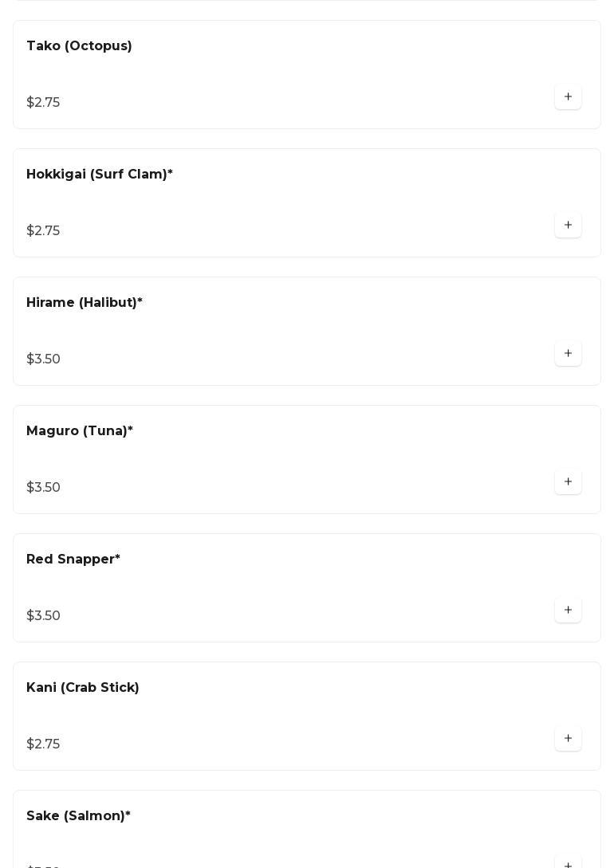The image size is (614, 868).
Task: Click the Maguro $3.50 price
Action: (x=43, y=488)
